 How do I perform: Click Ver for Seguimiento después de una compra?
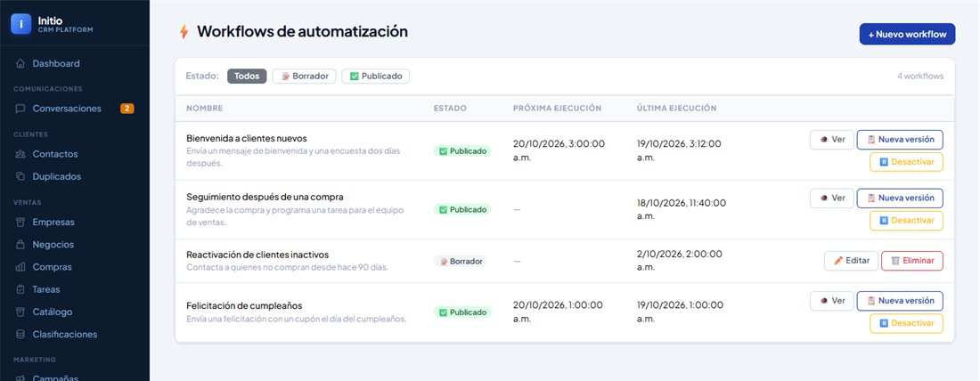coord(832,199)
